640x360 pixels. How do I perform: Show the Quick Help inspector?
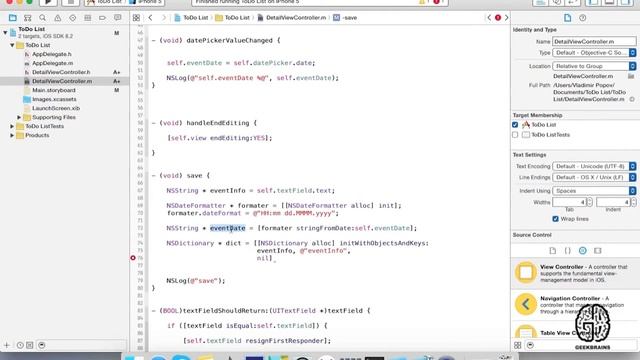tap(582, 18)
